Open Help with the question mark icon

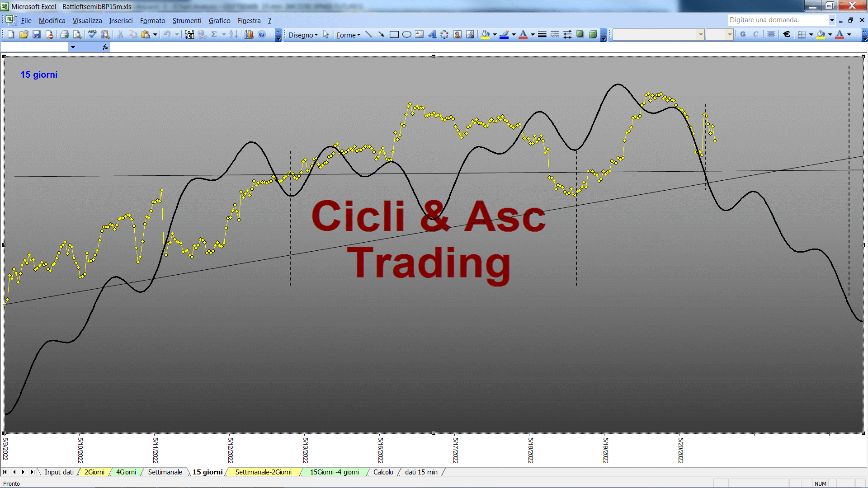(262, 34)
